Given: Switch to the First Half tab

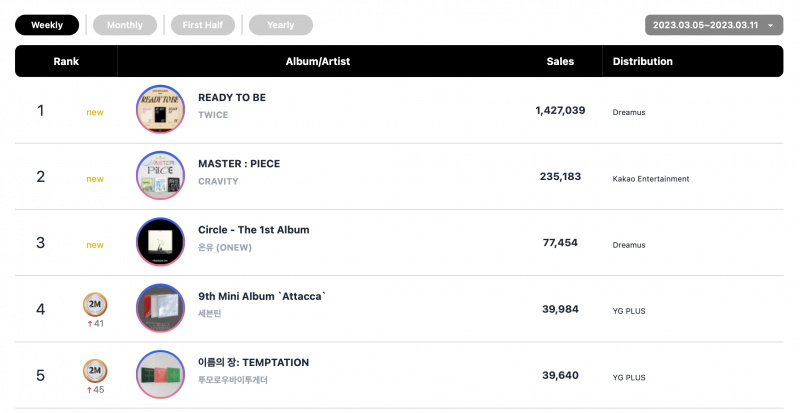Looking at the screenshot, I should click(x=203, y=25).
